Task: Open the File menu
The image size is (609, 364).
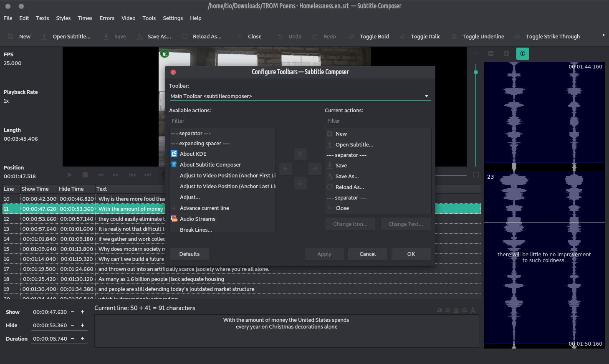Action: (8, 18)
